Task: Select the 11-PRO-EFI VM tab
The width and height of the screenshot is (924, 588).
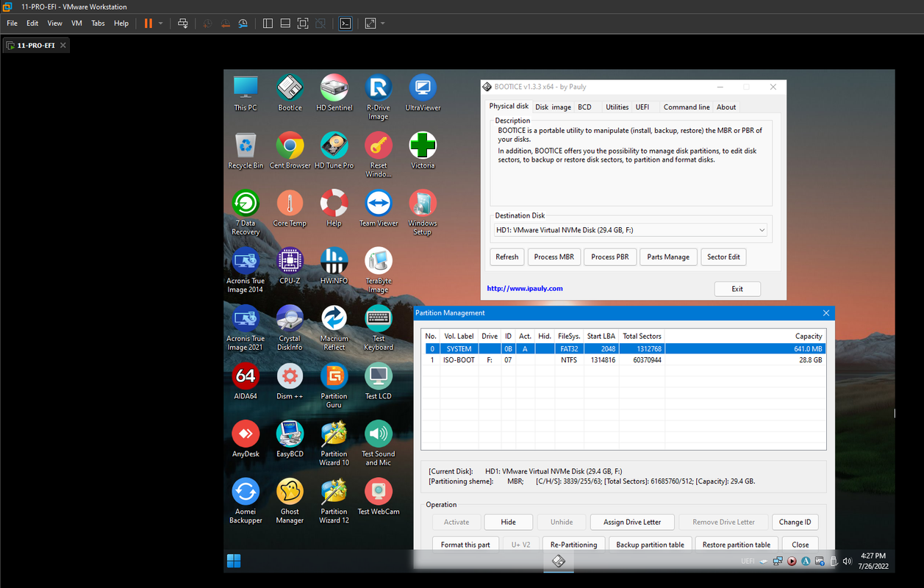Action: (x=36, y=46)
